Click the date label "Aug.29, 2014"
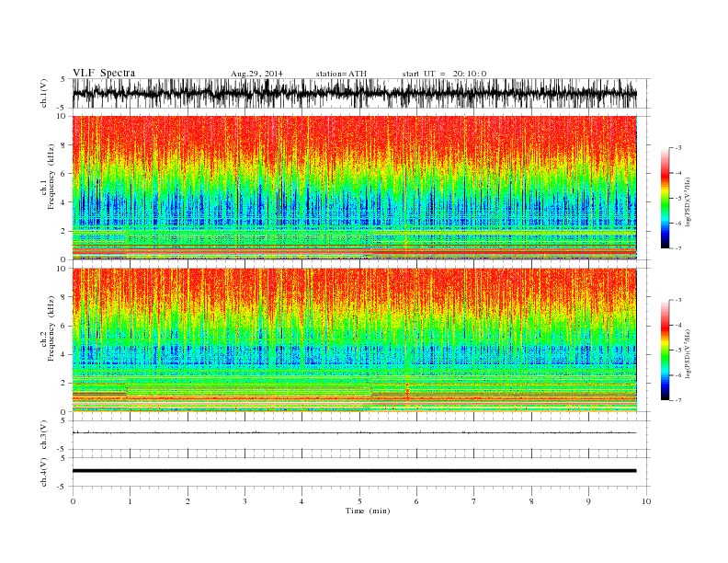Image resolution: width=728 pixels, height=563 pixels. click(x=256, y=74)
